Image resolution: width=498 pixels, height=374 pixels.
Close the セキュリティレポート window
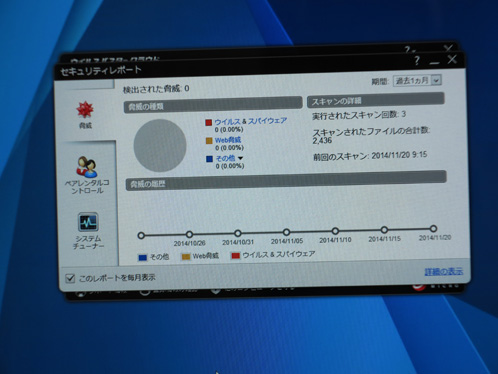point(452,59)
